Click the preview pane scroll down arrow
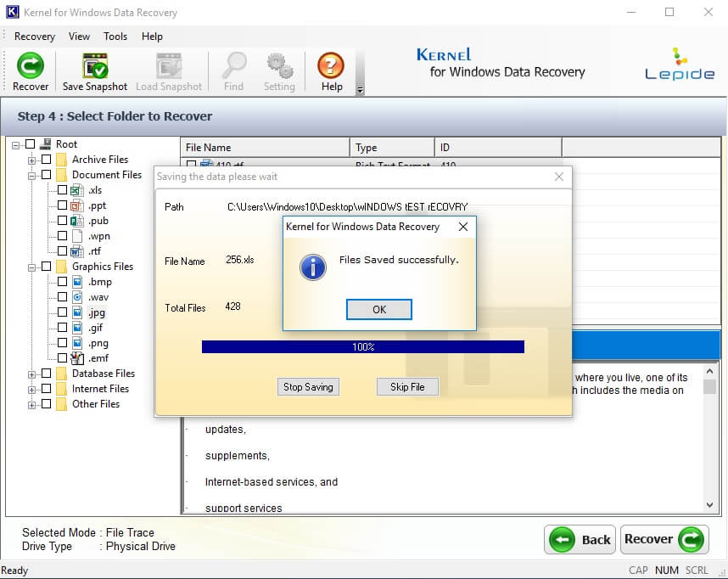 tap(709, 504)
